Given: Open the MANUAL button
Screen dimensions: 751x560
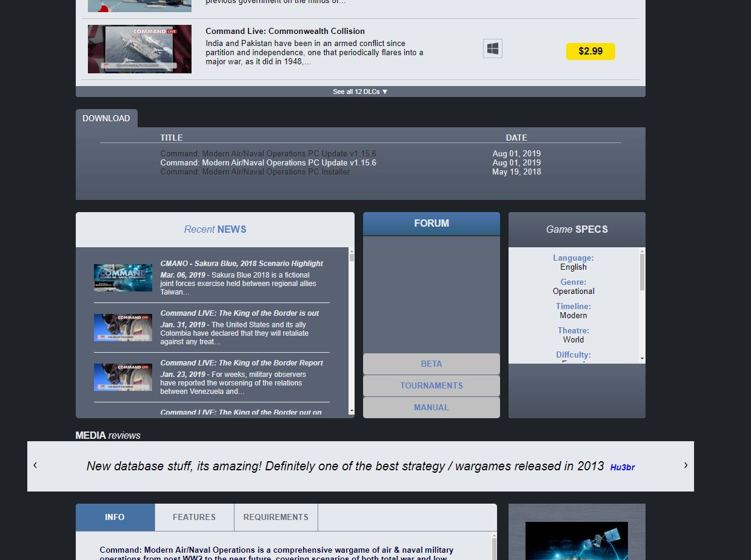Looking at the screenshot, I should [432, 407].
